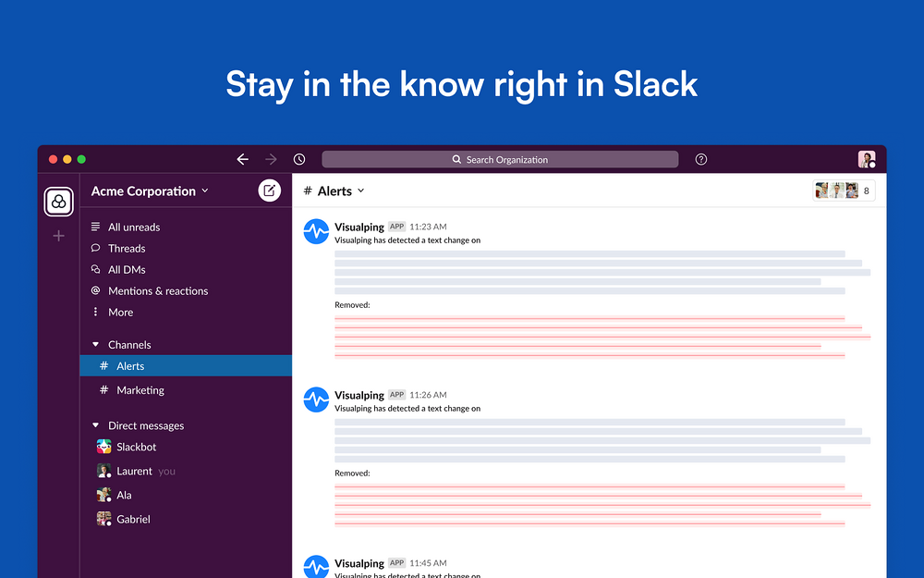Add a workspace with plus icon

click(58, 236)
